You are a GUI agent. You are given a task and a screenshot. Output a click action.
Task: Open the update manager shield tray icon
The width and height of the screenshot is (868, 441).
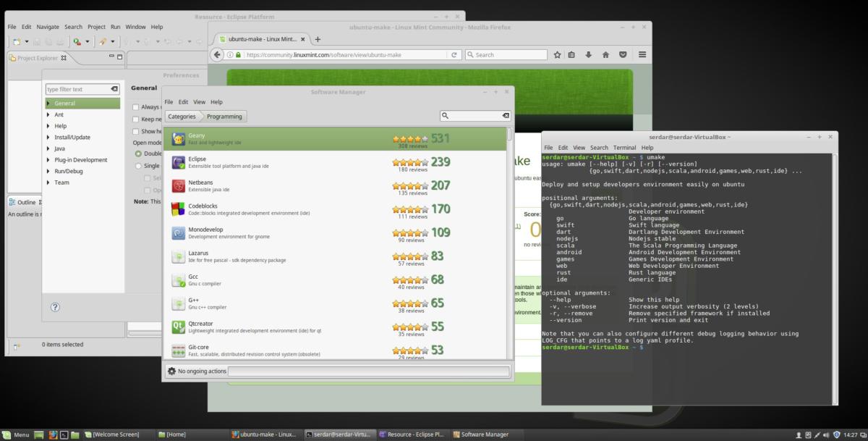(x=838, y=434)
